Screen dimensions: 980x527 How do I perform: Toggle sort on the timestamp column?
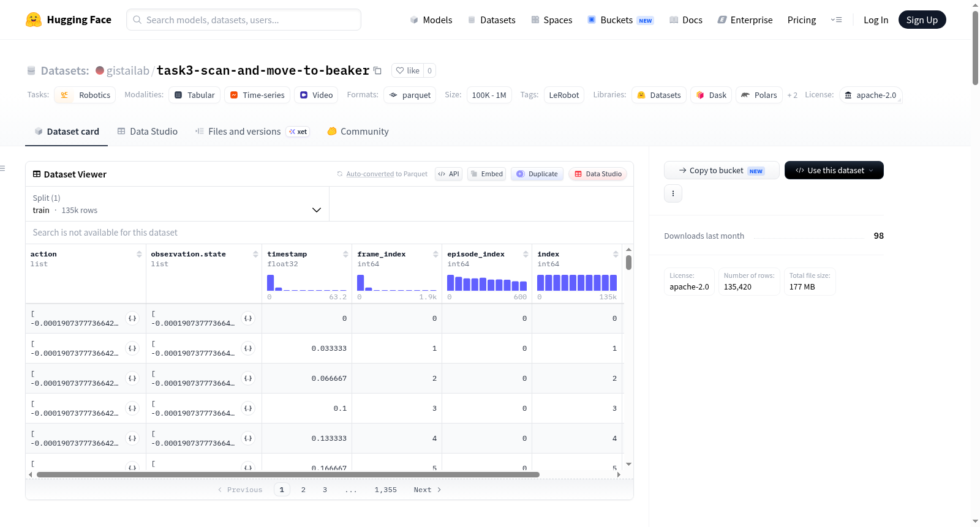tap(345, 254)
